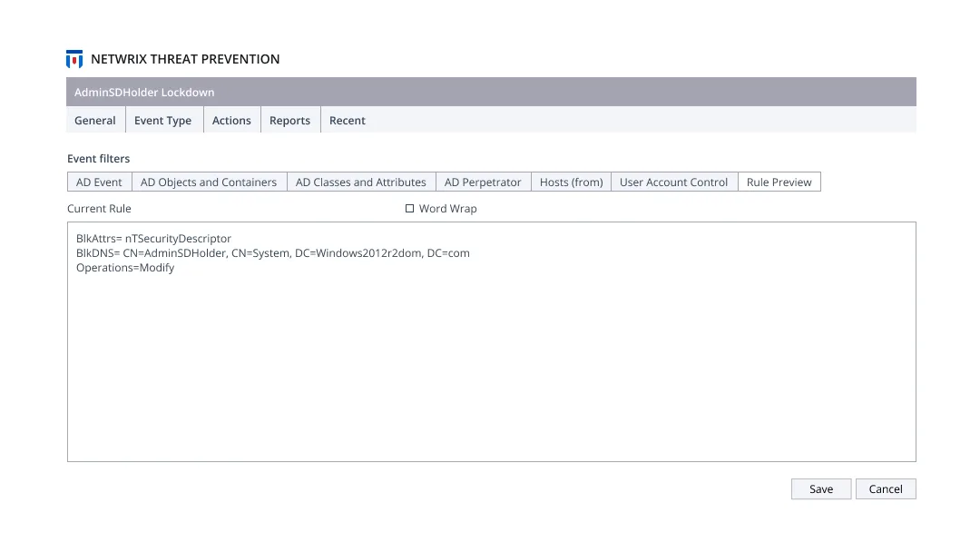This screenshot has width=980, height=552.
Task: Cancel the policy edits
Action: [886, 488]
